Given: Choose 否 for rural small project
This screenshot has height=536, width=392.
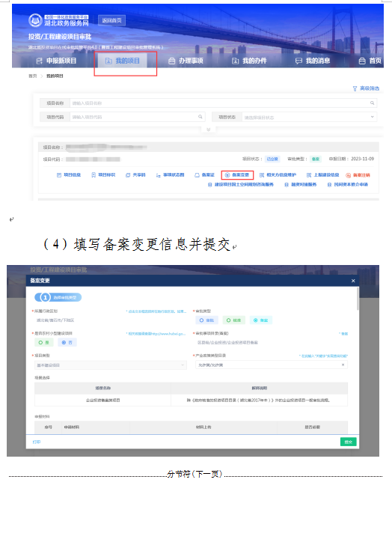Looking at the screenshot, I should [67, 343].
